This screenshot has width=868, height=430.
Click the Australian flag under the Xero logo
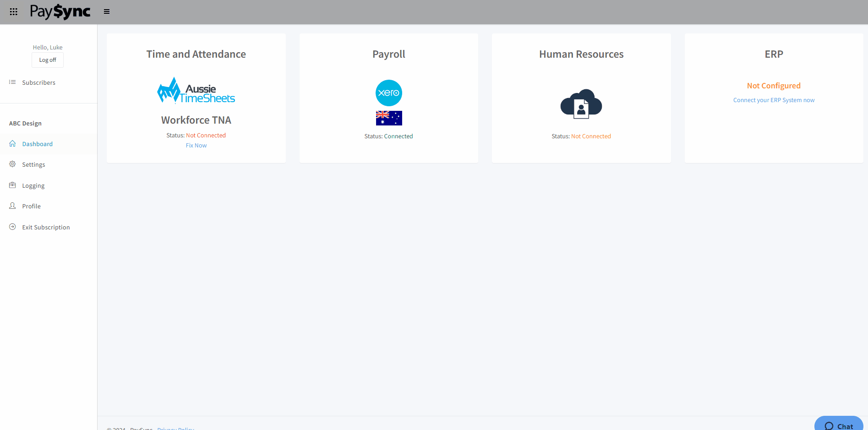click(x=388, y=118)
